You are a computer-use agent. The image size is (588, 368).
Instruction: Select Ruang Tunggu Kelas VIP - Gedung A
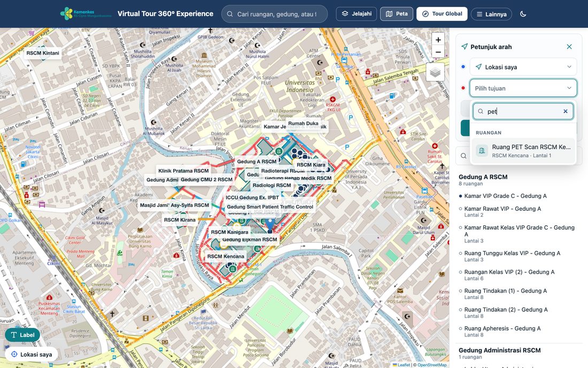click(512, 256)
